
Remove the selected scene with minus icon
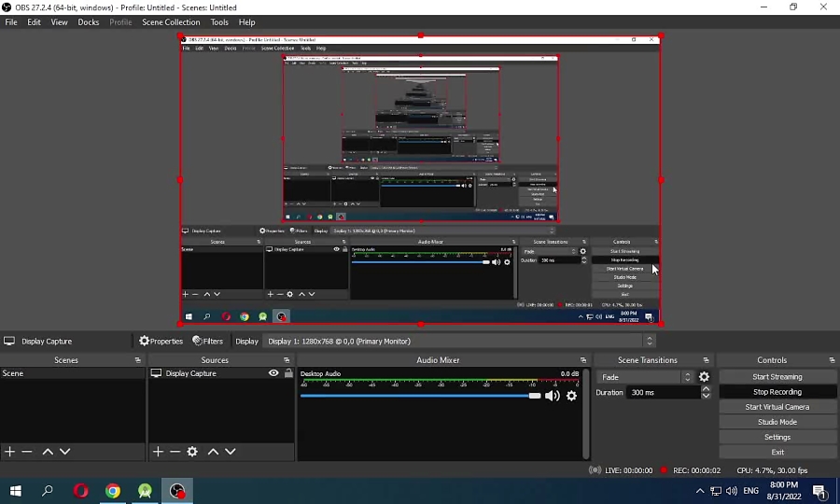coord(27,452)
